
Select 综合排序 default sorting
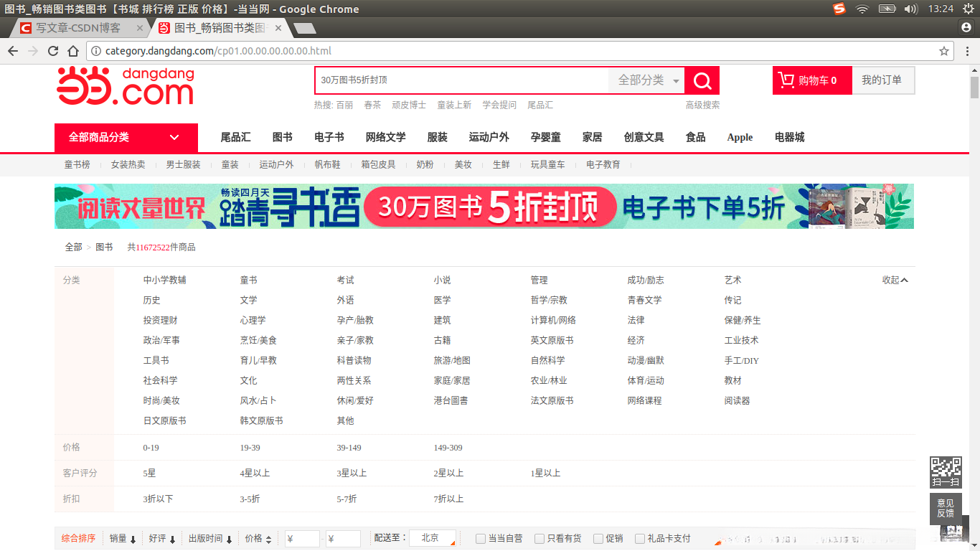click(x=78, y=539)
